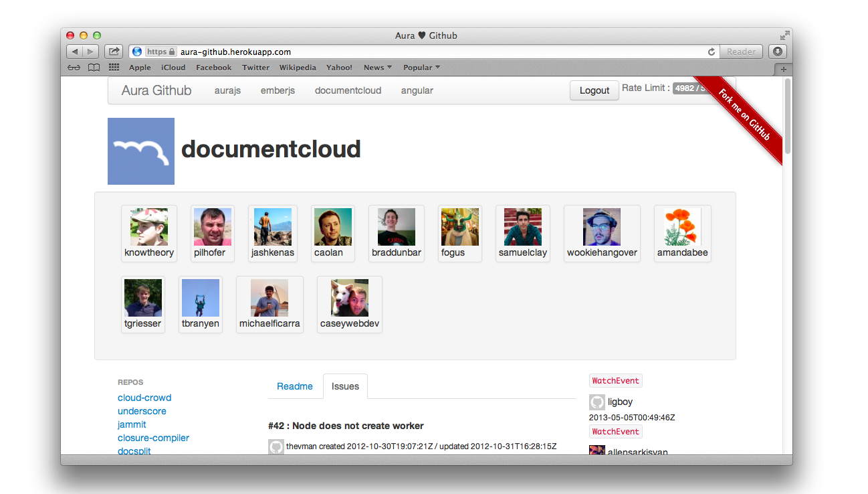
Task: Click the documentcloud heading text
Action: 271,149
